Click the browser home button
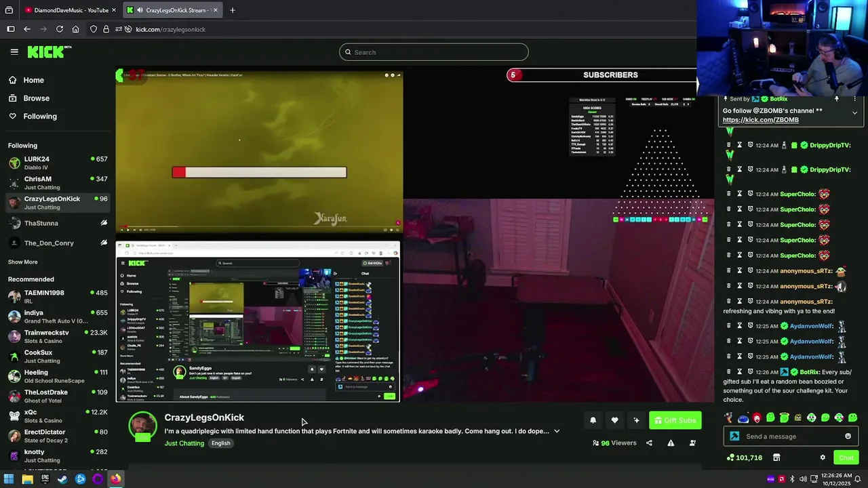The image size is (868, 488). click(x=76, y=29)
